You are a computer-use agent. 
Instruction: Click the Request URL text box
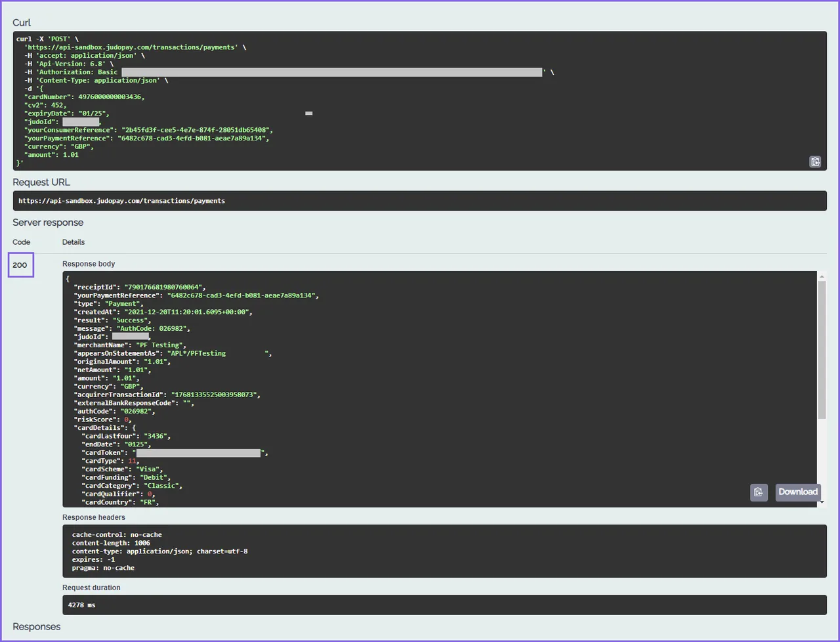(419, 201)
